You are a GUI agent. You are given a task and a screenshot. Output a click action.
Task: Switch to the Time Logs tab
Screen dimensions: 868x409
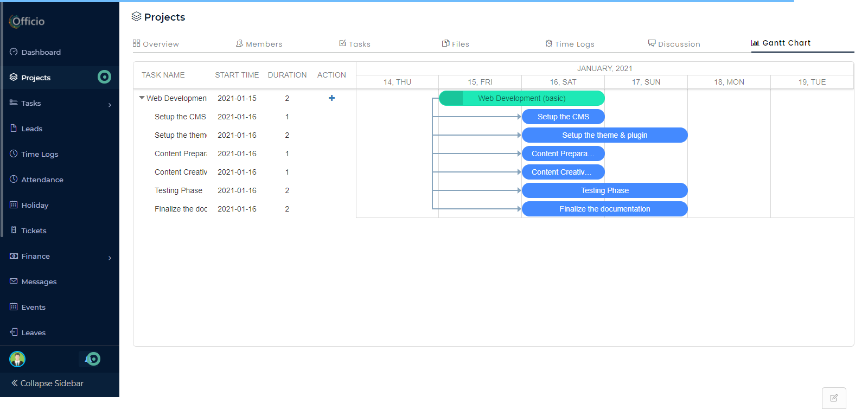coord(570,43)
